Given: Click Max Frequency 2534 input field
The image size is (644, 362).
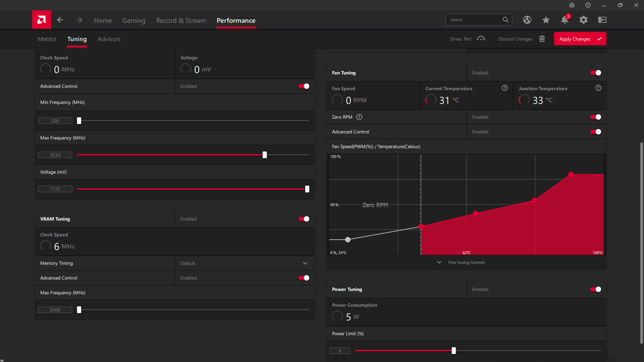Looking at the screenshot, I should point(55,155).
